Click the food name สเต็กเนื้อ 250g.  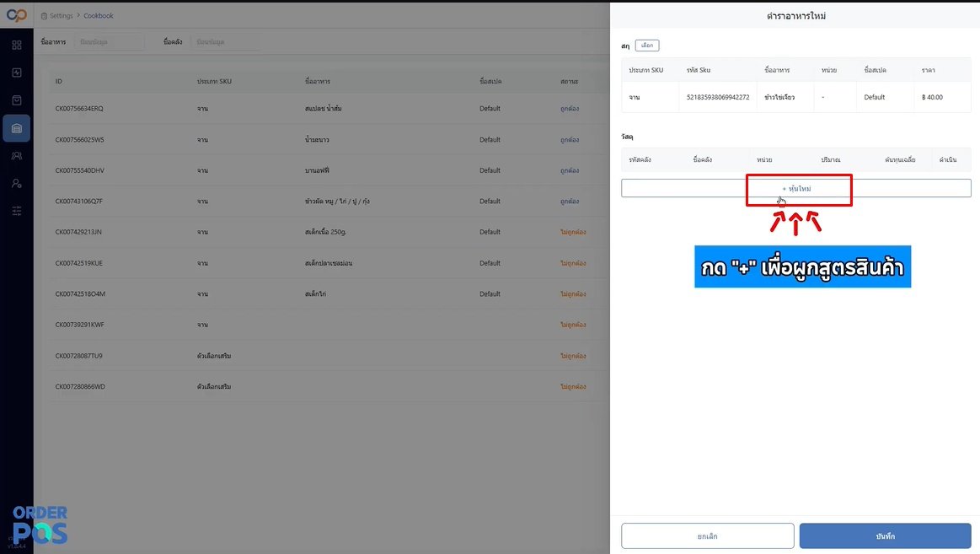[x=325, y=232]
